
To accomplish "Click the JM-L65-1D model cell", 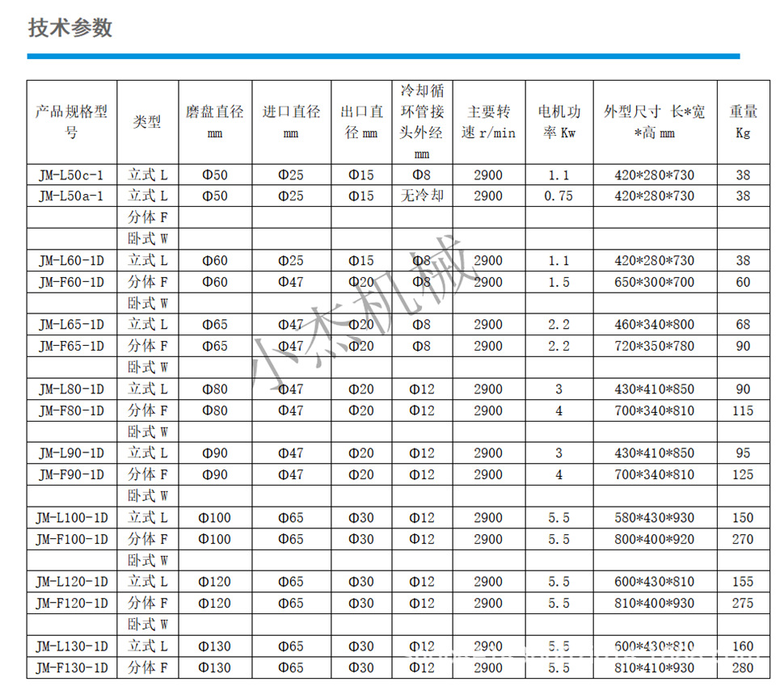I will point(72,325).
